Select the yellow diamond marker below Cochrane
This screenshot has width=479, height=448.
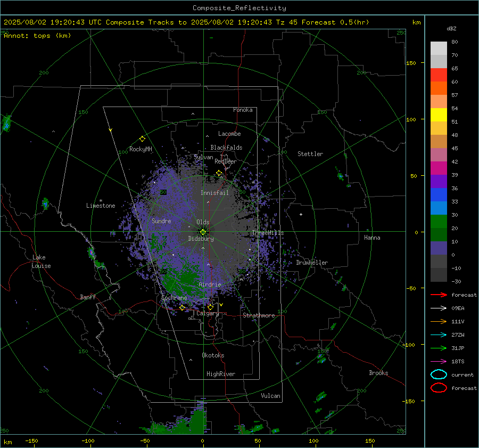coord(182,307)
